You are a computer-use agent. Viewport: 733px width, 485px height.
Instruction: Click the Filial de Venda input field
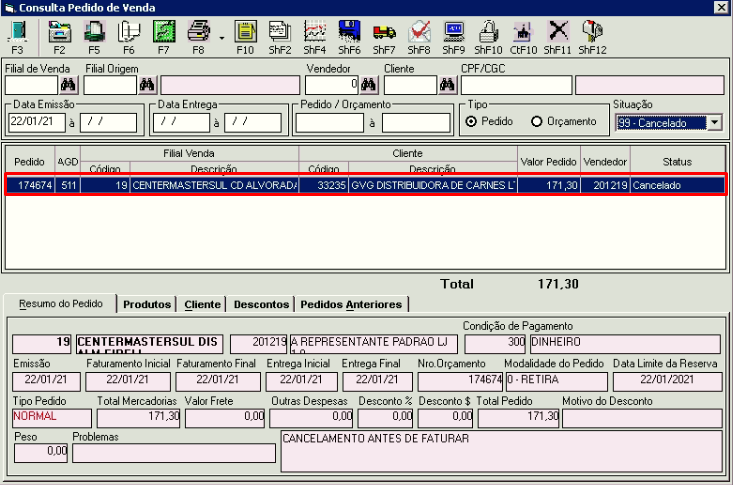tap(31, 86)
